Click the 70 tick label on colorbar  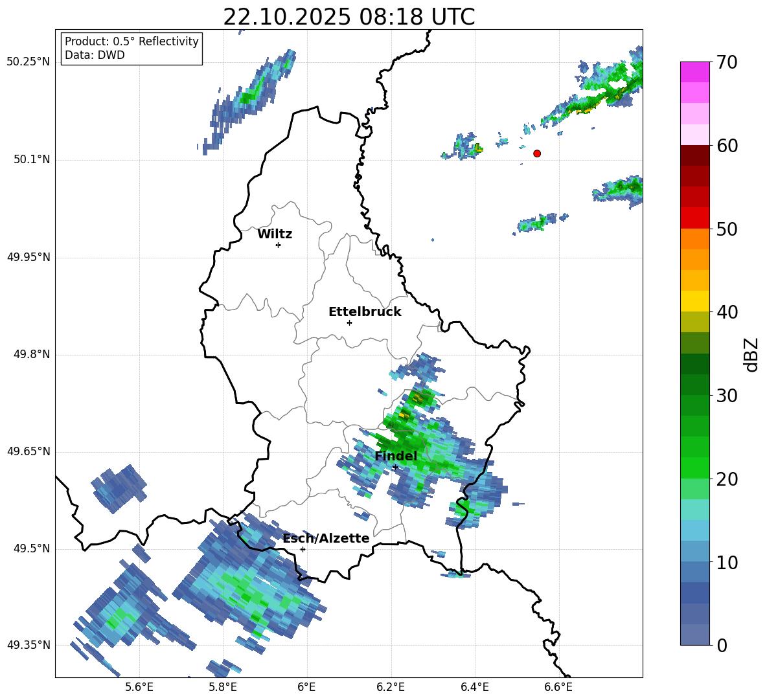(x=727, y=62)
